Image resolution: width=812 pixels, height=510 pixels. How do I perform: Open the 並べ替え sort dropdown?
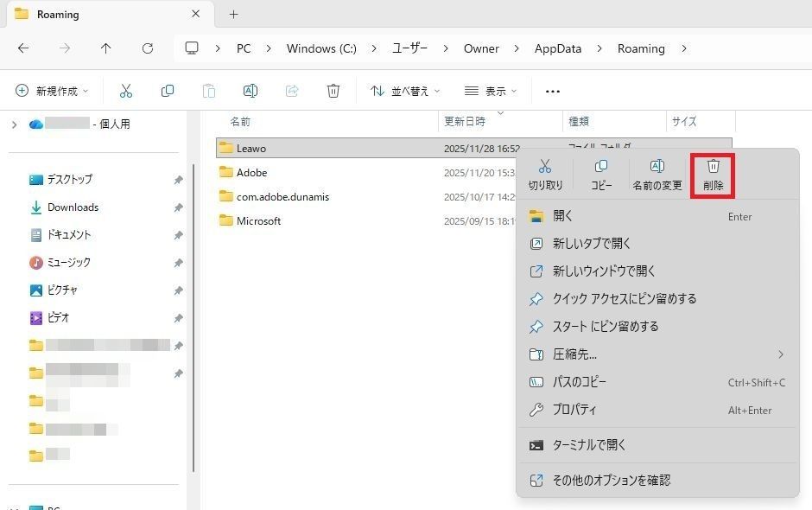click(x=404, y=91)
